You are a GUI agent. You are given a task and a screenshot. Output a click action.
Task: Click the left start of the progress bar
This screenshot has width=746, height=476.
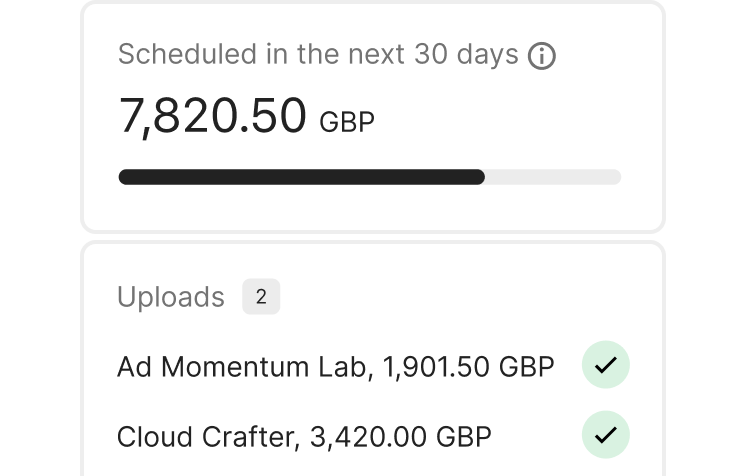[125, 177]
